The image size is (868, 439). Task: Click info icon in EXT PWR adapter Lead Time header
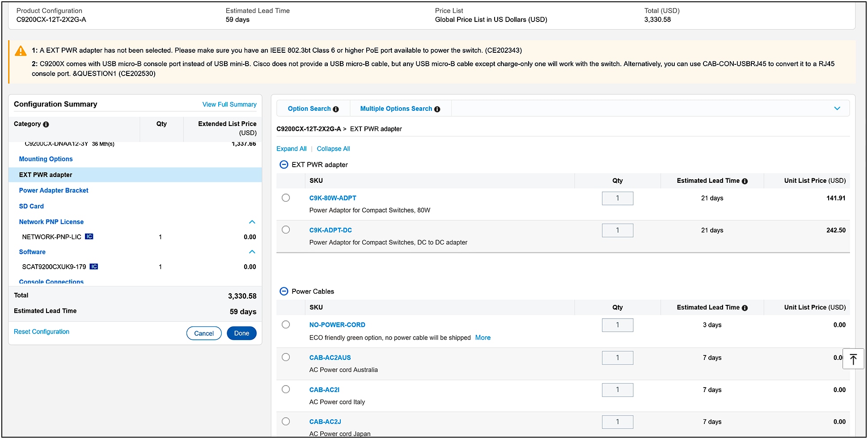[745, 181]
